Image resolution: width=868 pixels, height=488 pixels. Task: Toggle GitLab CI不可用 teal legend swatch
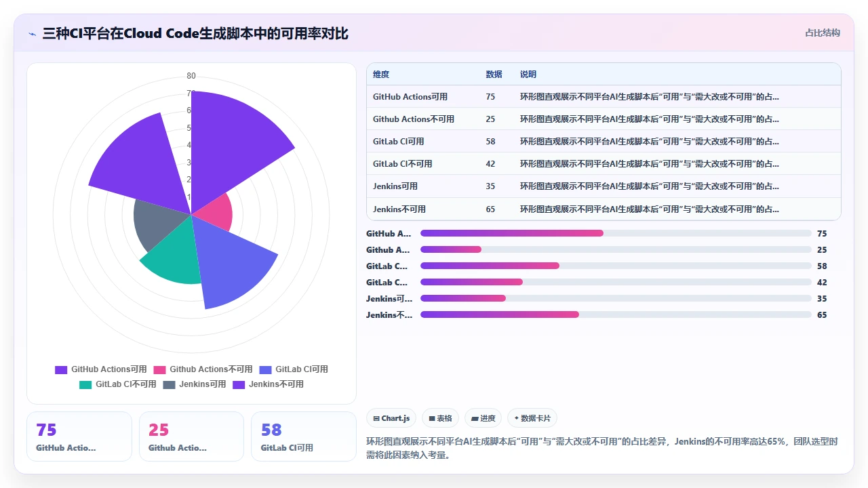tap(85, 385)
